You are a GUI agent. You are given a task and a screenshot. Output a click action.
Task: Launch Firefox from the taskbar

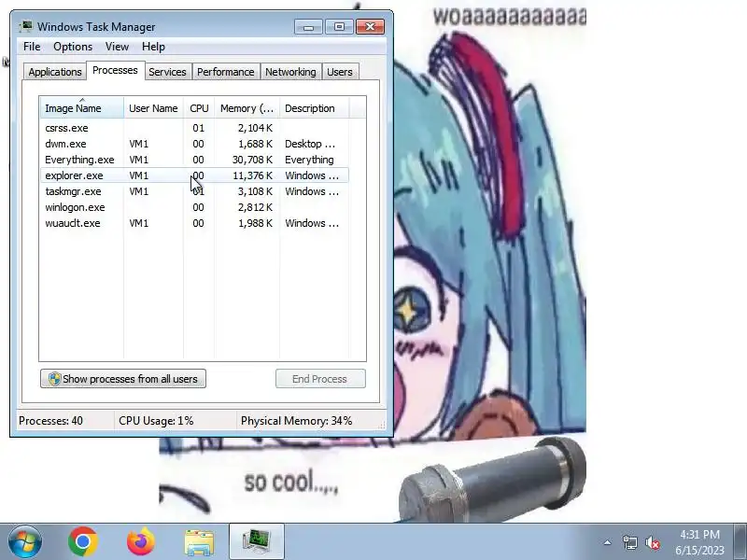141,541
